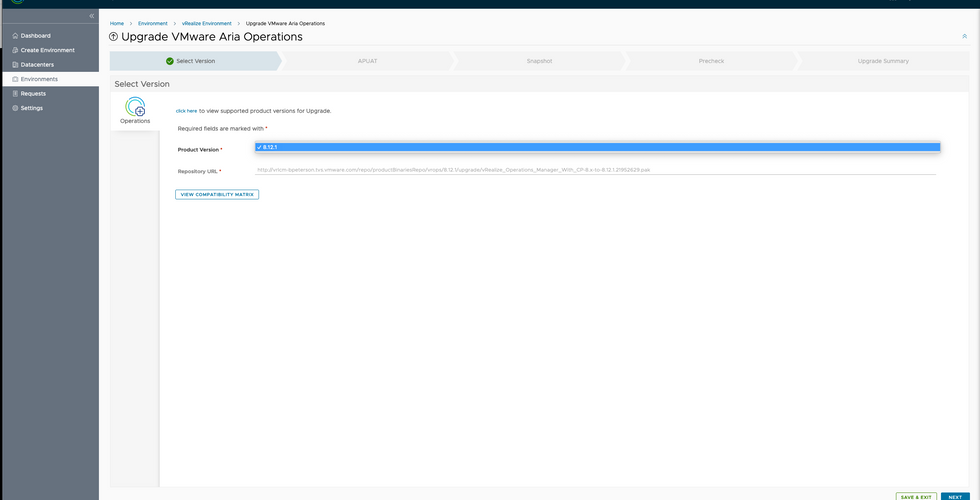Go to the Environment breadcrumb
Image resolution: width=980 pixels, height=500 pixels.
pos(153,23)
